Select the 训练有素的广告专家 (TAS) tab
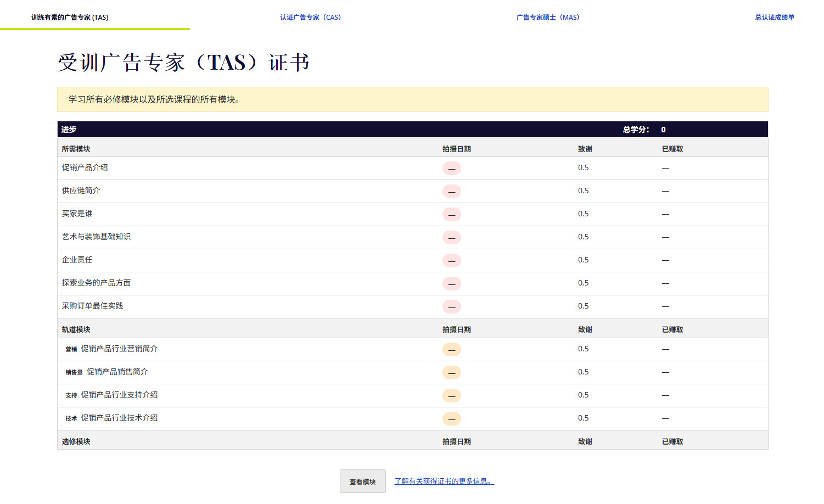The height and width of the screenshot is (504, 824). click(x=70, y=18)
